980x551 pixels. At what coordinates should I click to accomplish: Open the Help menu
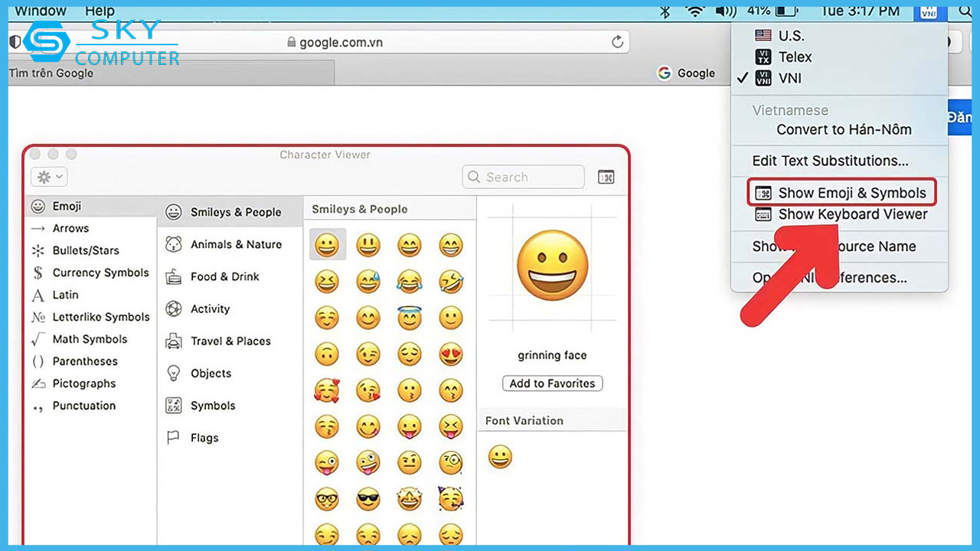click(x=100, y=11)
